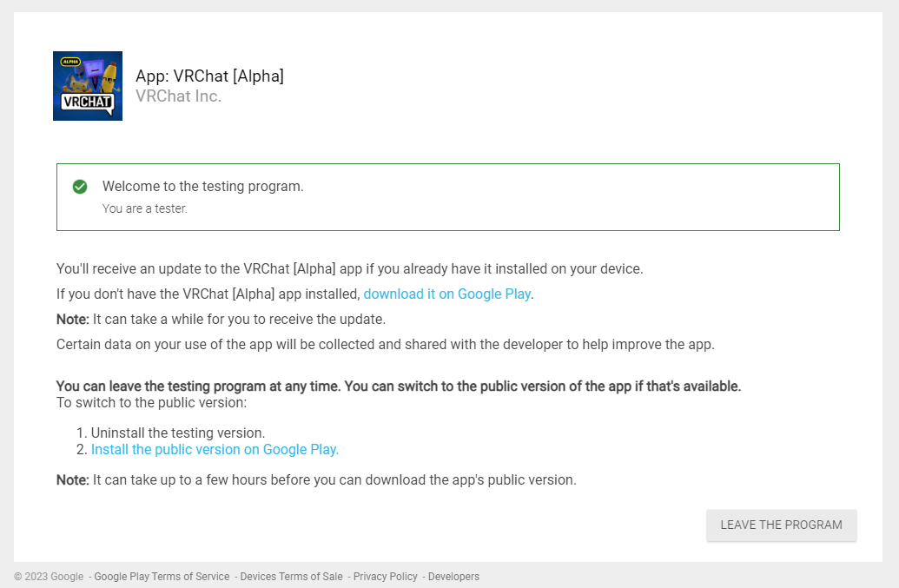Click the VRChat [Alpha] app icon
This screenshot has height=588, width=899.
pos(87,85)
